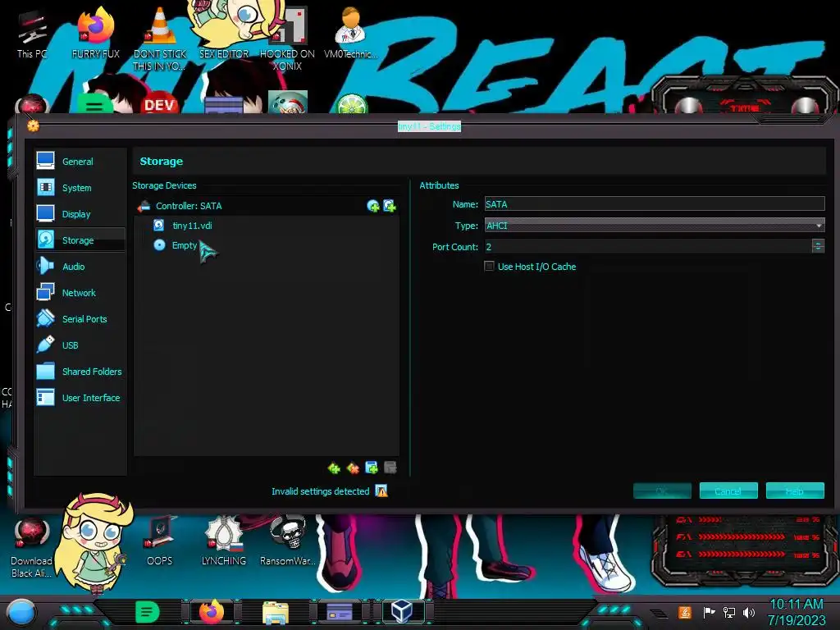Open the USB settings category
Viewport: 840px width, 630px height.
(80, 345)
